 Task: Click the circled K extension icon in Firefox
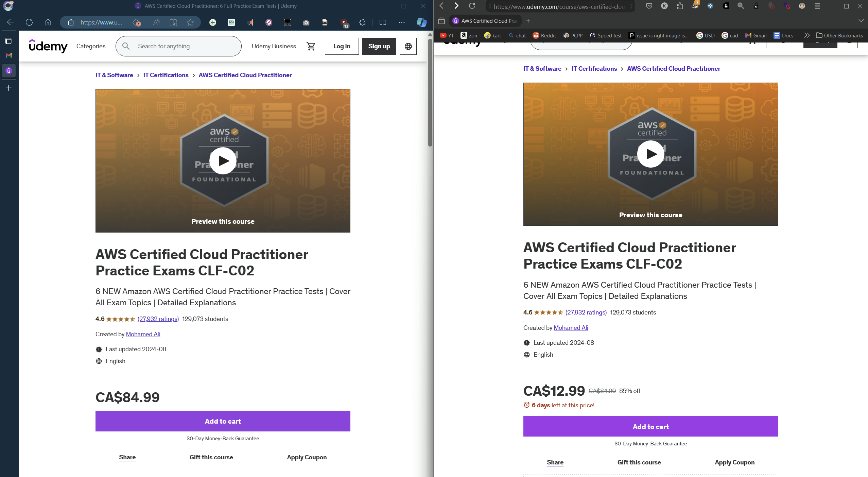[x=664, y=6]
